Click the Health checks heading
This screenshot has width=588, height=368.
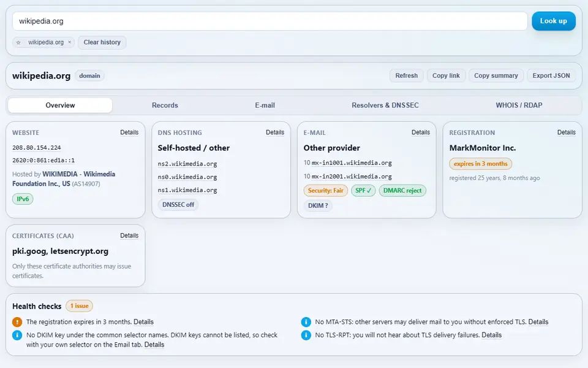coord(37,307)
